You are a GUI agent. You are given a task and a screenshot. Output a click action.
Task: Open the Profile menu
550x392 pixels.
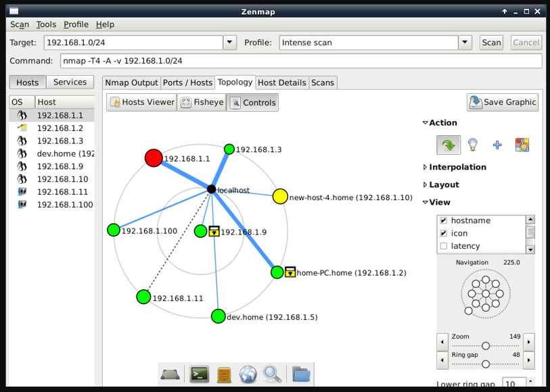click(x=76, y=24)
